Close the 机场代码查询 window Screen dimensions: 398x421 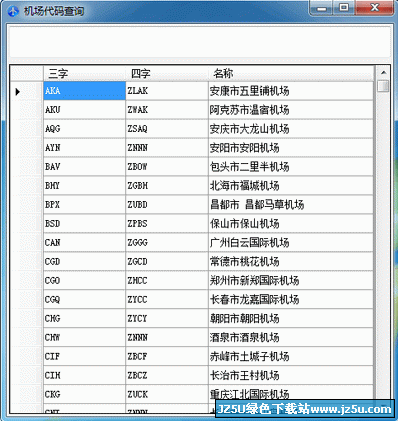click(x=374, y=8)
